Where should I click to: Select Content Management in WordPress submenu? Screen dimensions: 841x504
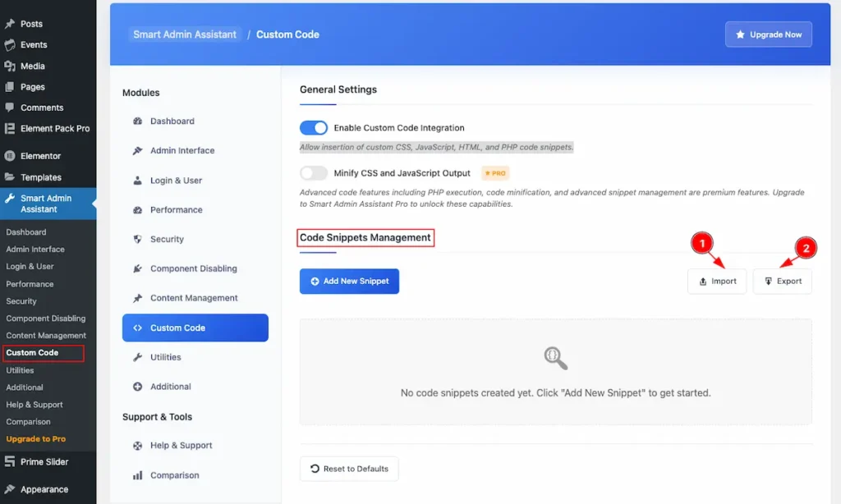point(46,336)
